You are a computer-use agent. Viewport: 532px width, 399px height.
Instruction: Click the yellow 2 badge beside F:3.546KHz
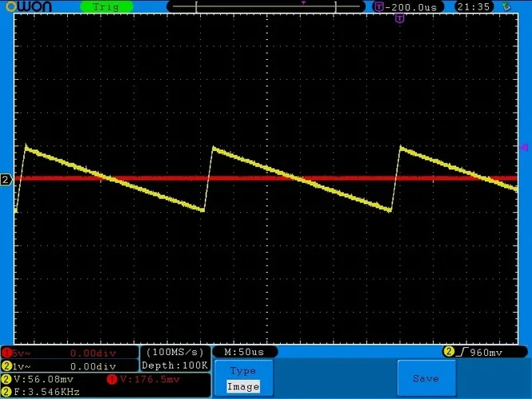(x=6, y=392)
